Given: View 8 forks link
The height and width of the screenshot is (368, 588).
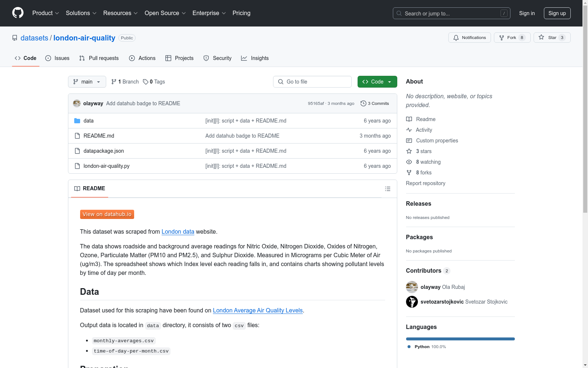Looking at the screenshot, I should (x=424, y=173).
